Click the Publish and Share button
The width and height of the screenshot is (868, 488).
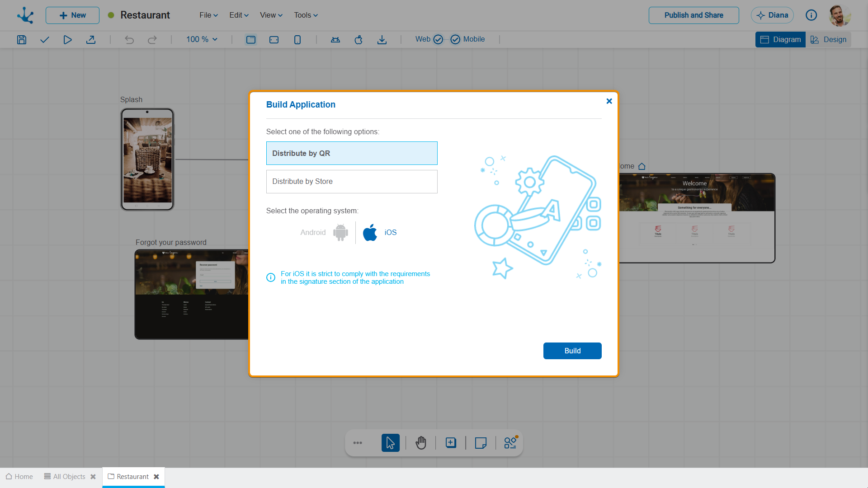point(694,15)
